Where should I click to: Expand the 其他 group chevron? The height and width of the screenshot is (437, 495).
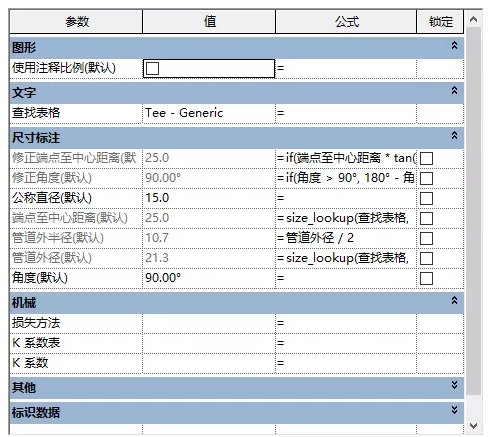pos(454,385)
